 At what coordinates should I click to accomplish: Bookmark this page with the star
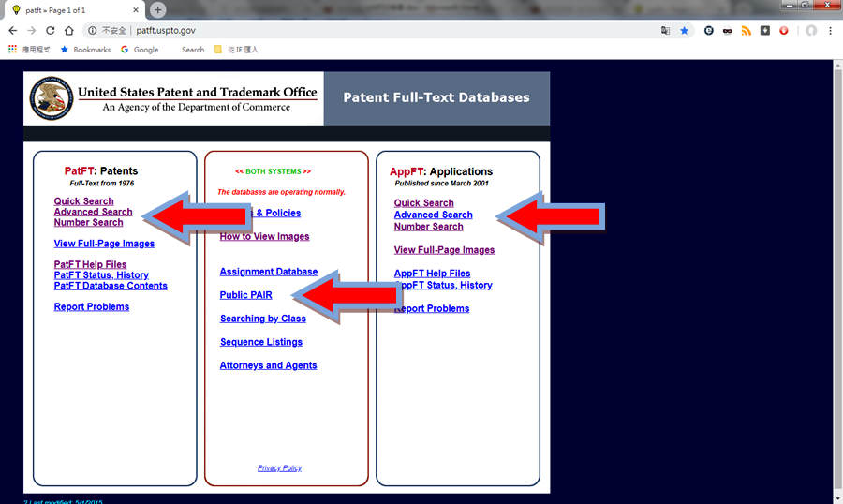point(684,31)
